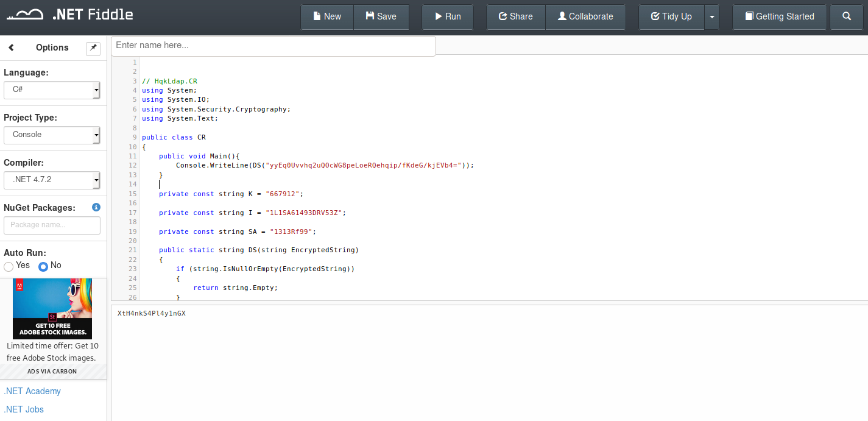The width and height of the screenshot is (868, 421).
Task: Click the using System.IO line
Action: point(175,99)
